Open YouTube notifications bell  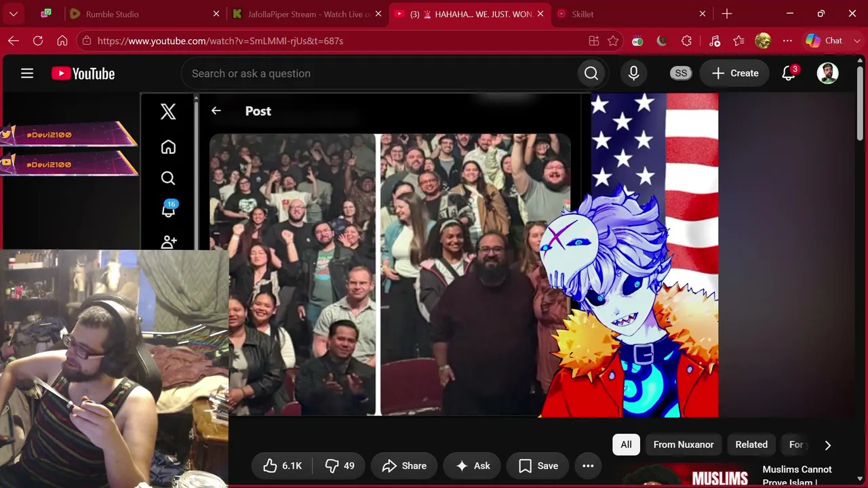coord(789,73)
